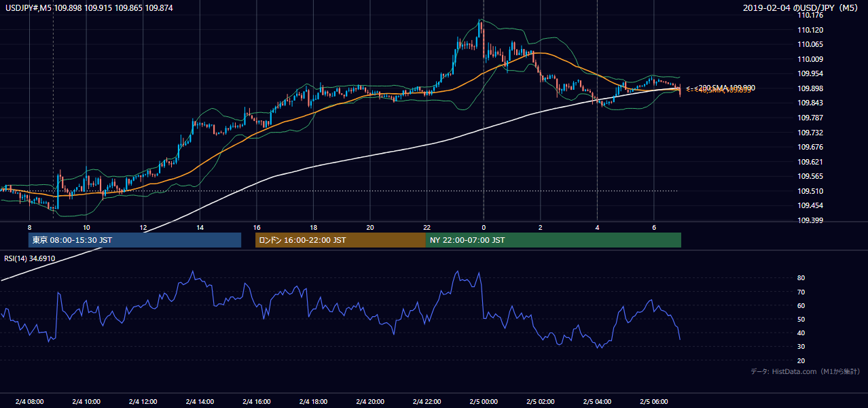Click price axis label 109.399
The width and height of the screenshot is (868, 408).
tap(811, 220)
